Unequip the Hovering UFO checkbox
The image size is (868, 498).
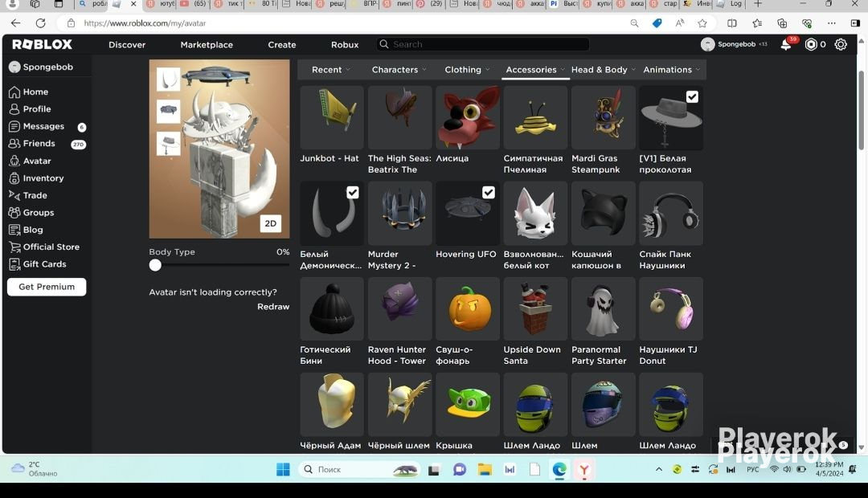tap(489, 193)
